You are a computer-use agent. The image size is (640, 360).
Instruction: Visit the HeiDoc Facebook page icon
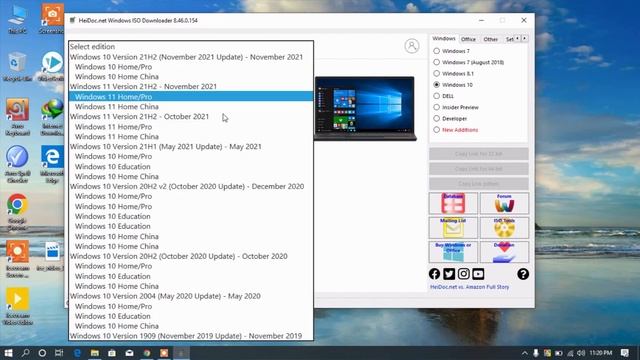[434, 274]
